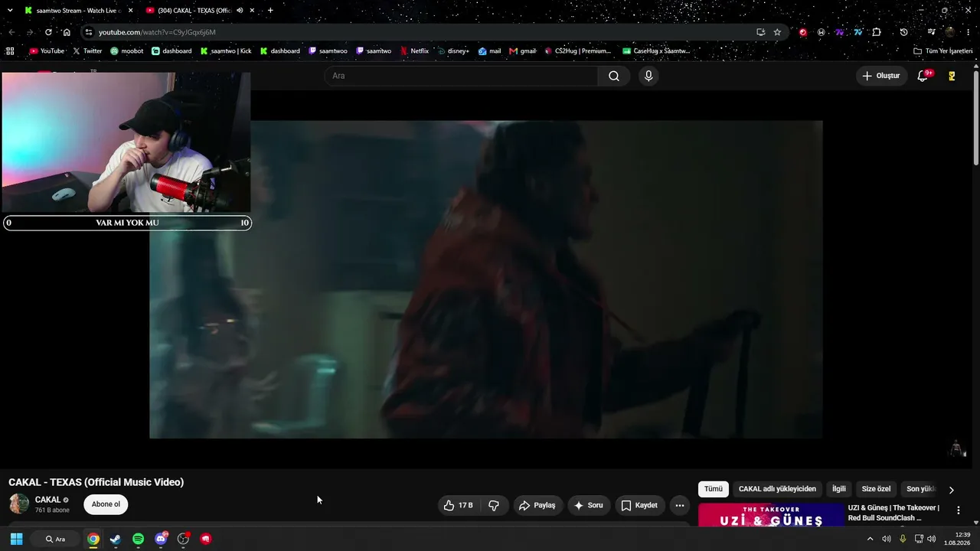The width and height of the screenshot is (980, 551).
Task: Select the İlgili filter chip
Action: (x=839, y=489)
